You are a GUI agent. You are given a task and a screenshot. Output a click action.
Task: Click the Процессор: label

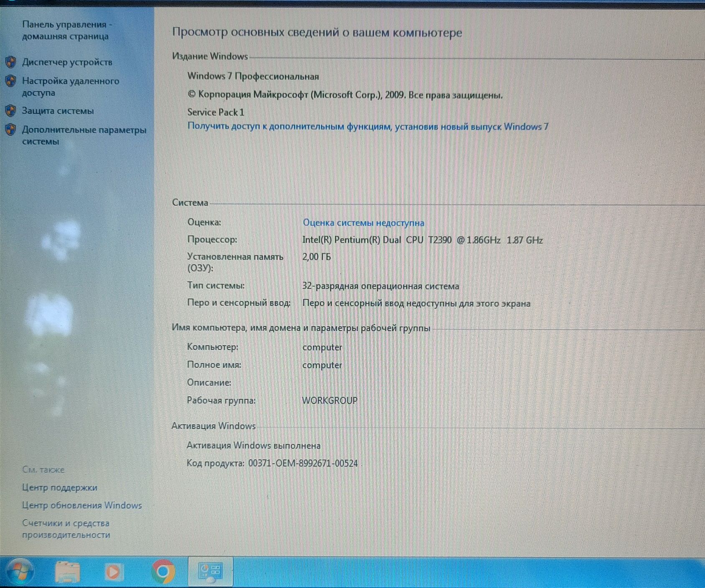click(212, 240)
